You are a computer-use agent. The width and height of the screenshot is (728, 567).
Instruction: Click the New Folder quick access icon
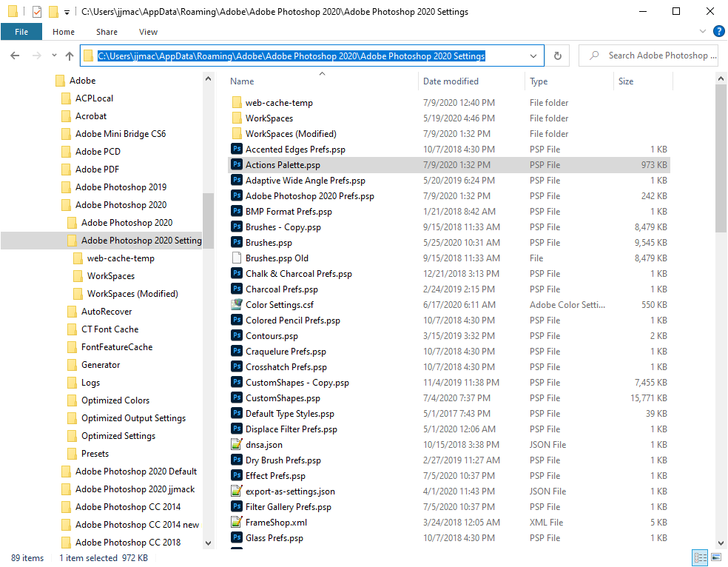pyautogui.click(x=53, y=11)
